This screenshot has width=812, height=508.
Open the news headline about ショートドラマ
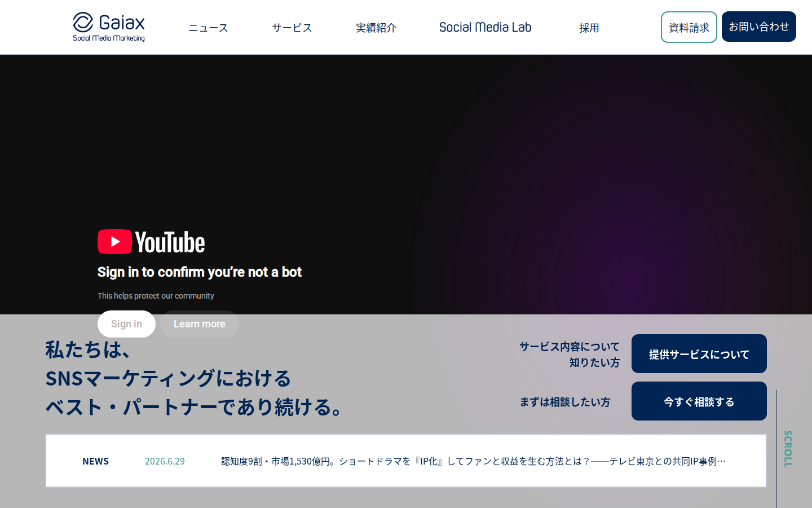[474, 461]
